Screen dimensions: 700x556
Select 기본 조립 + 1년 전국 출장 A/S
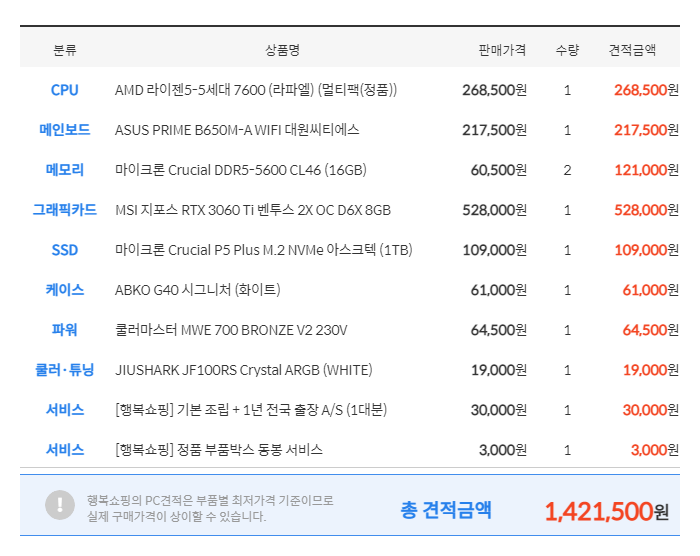(x=251, y=410)
